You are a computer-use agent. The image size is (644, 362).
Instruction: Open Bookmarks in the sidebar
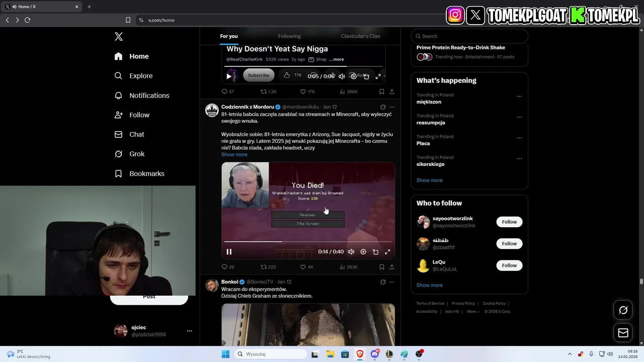coord(140,173)
